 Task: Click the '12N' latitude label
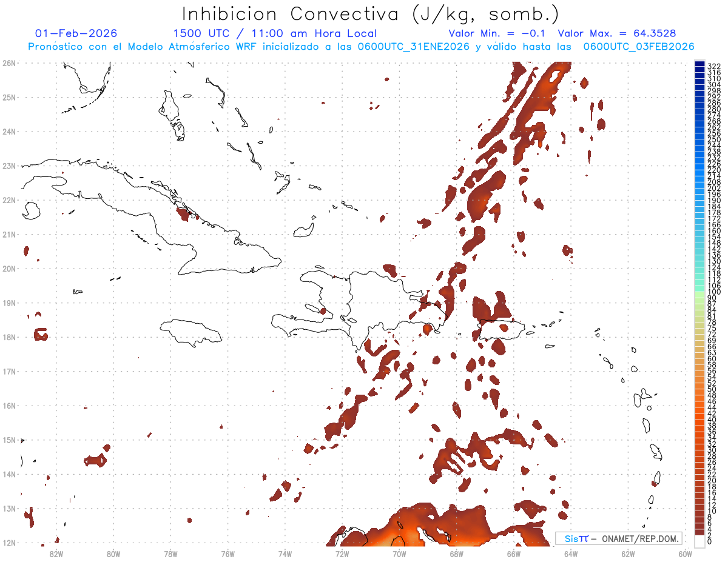(x=9, y=543)
